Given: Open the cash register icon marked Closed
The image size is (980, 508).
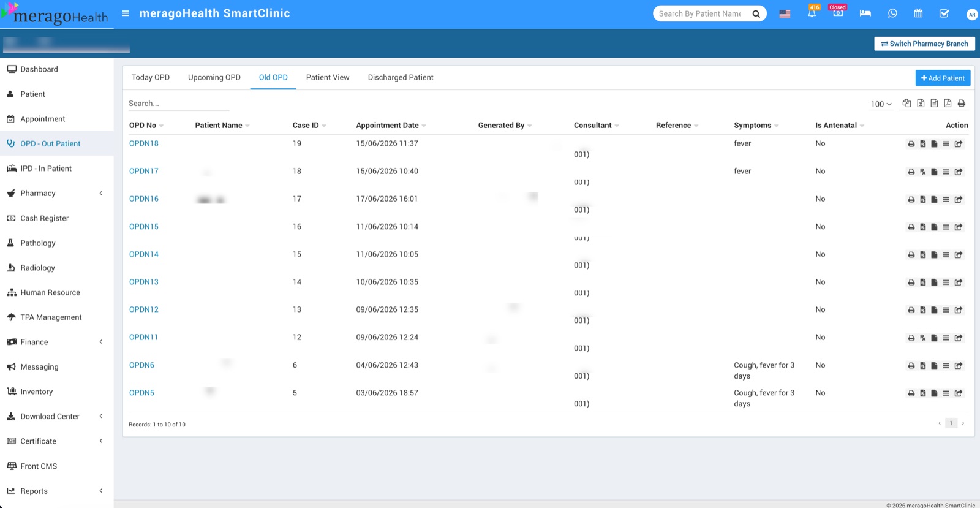Looking at the screenshot, I should 837,13.
